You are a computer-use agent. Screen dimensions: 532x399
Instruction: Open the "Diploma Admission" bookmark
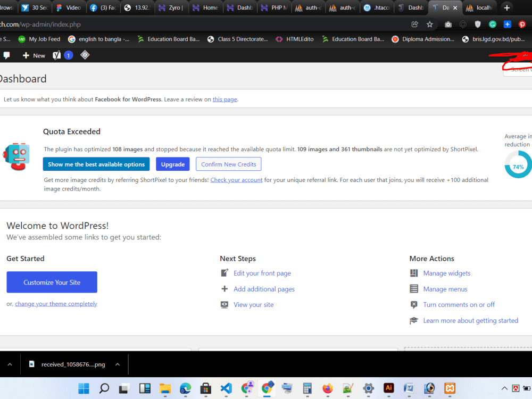[423, 39]
